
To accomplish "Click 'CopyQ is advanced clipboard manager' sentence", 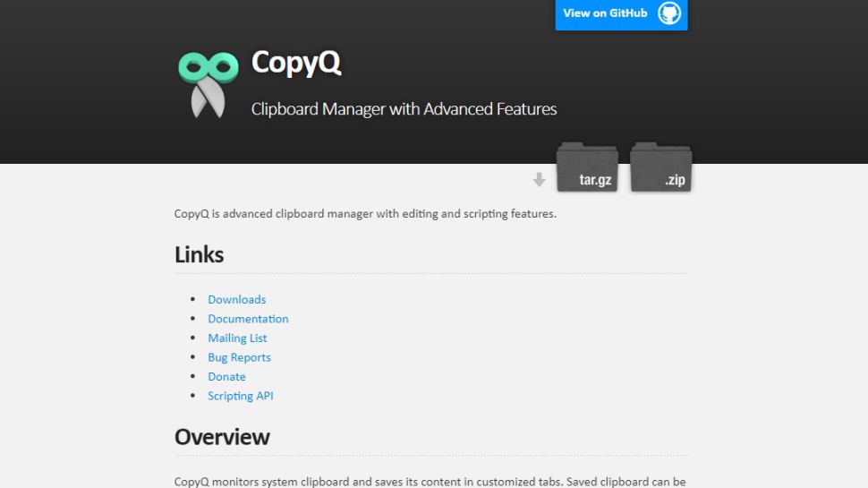I will [x=365, y=214].
